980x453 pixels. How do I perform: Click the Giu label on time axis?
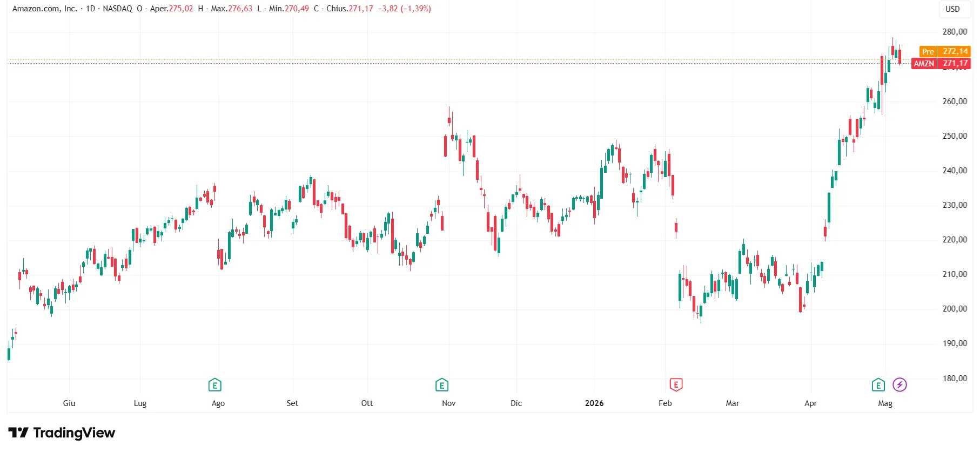pos(69,403)
